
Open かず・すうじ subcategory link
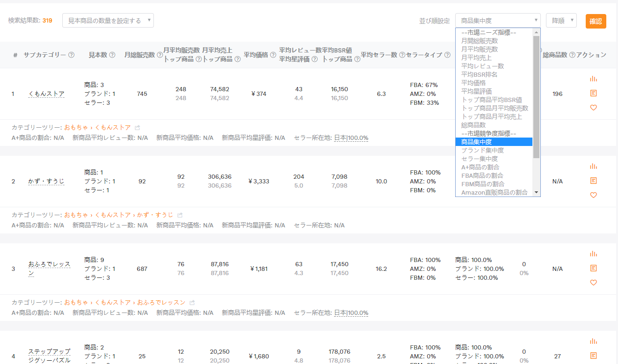tap(46, 181)
